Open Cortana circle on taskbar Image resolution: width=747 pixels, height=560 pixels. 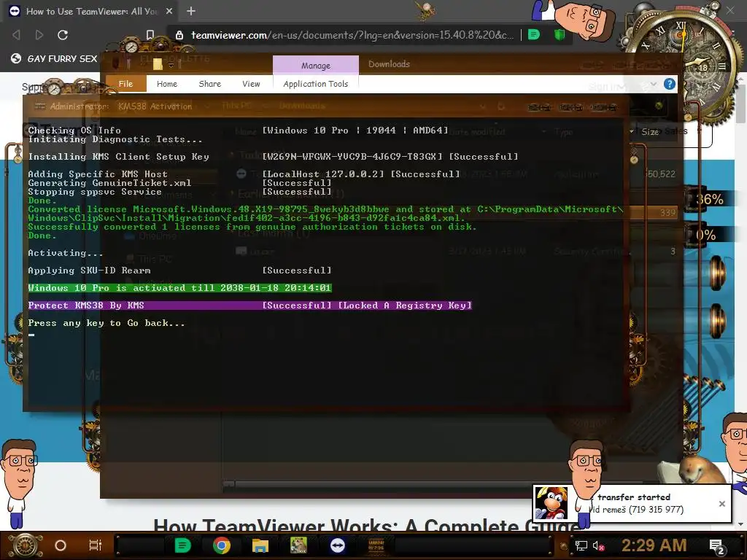point(61,545)
